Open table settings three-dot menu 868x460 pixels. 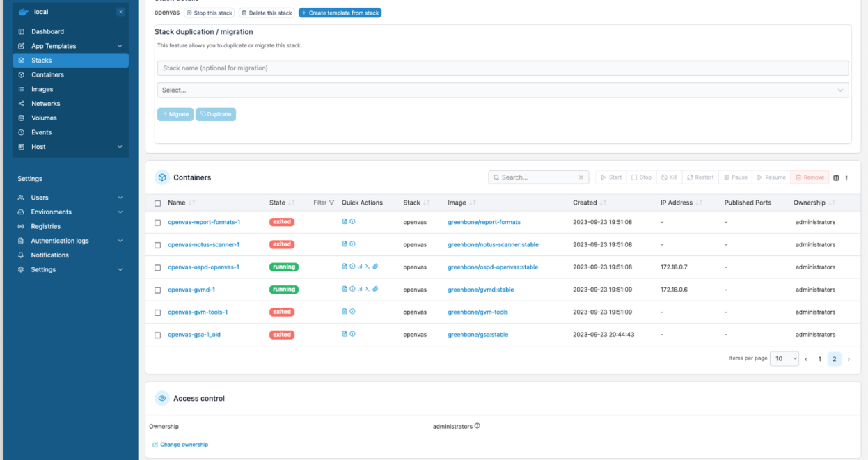tap(846, 177)
